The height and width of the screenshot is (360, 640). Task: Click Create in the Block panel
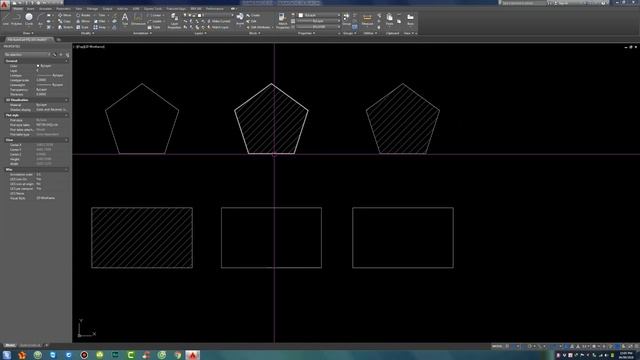click(253, 15)
